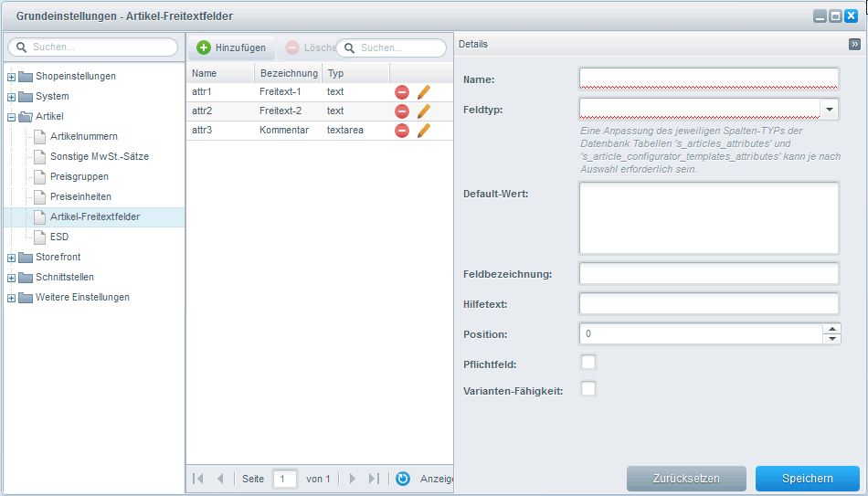Jump to first page arrow in grid
The image size is (868, 496).
(x=198, y=479)
